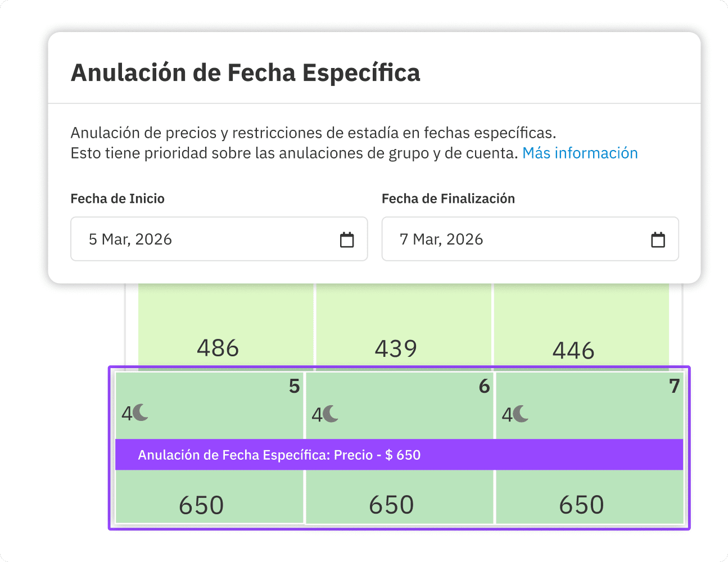Open Más información link
Image resolution: width=728 pixels, height=562 pixels.
tap(580, 153)
